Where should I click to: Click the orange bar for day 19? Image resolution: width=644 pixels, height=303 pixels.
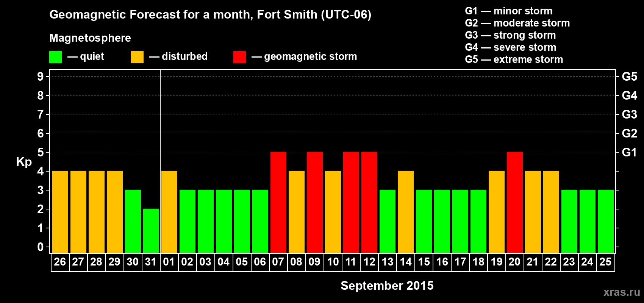click(x=497, y=212)
